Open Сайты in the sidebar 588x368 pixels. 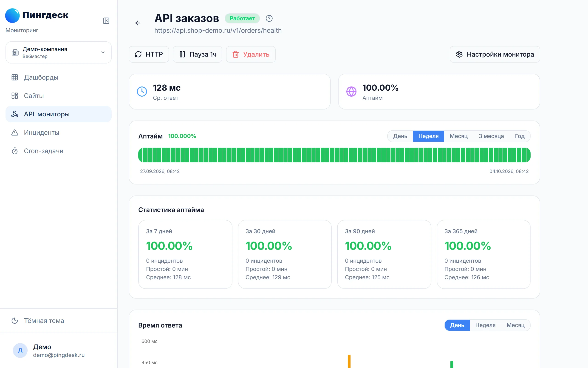click(x=59, y=96)
